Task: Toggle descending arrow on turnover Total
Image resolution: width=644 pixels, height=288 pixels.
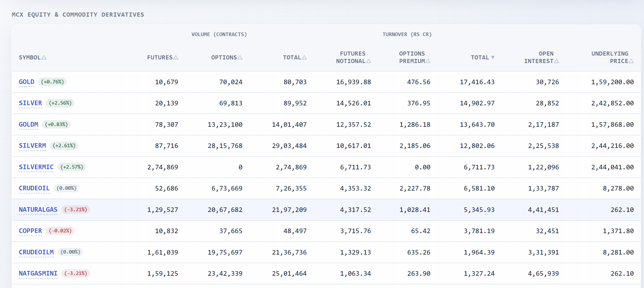Action: pyautogui.click(x=493, y=58)
